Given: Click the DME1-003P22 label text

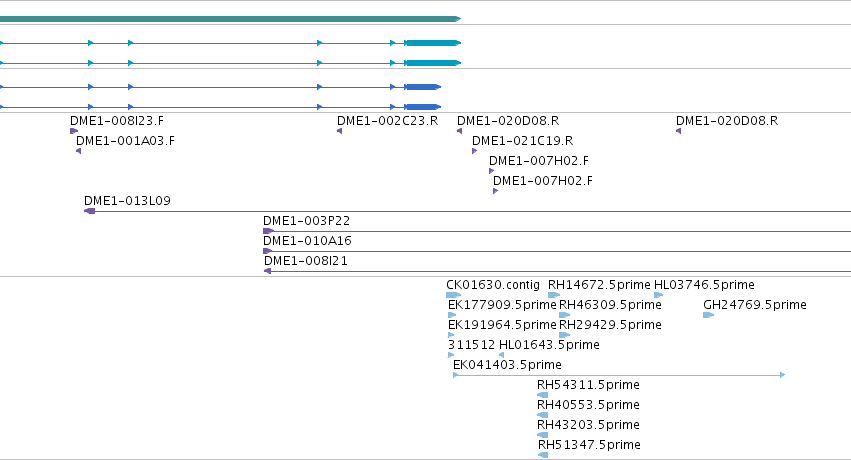Looking at the screenshot, I should (x=307, y=221).
